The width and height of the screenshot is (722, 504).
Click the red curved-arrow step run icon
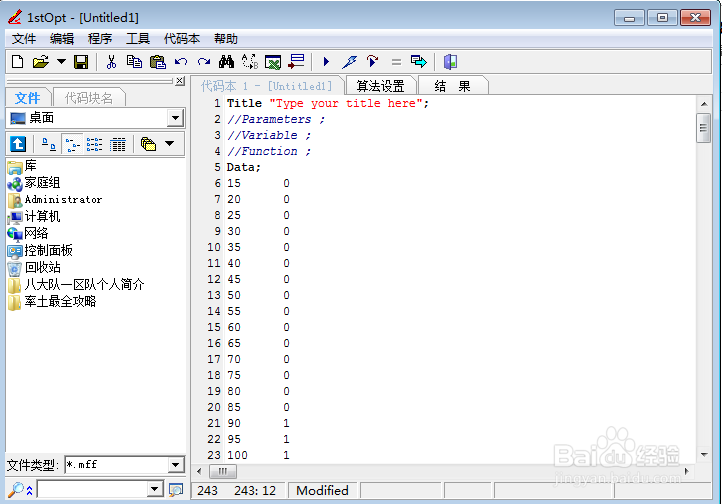click(x=372, y=61)
